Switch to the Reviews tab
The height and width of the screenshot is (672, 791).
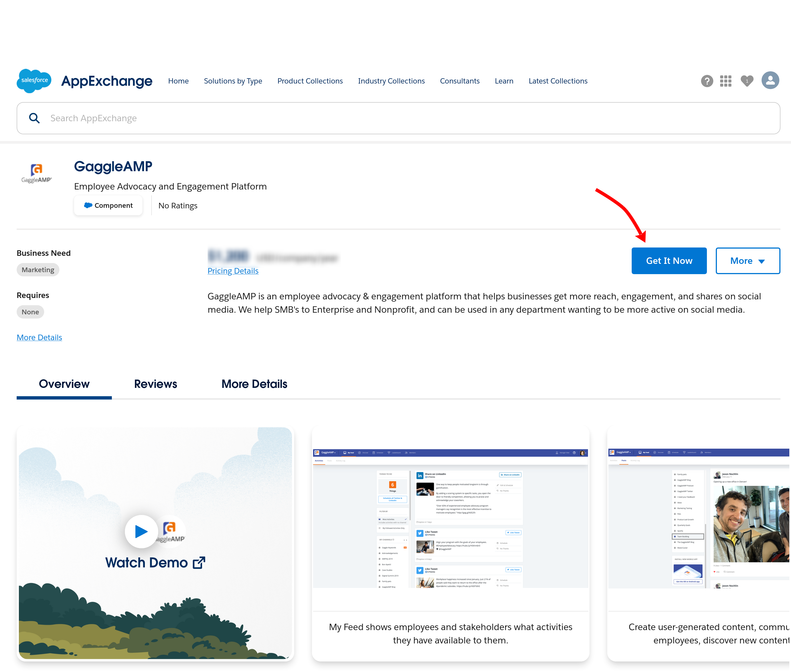pos(155,384)
